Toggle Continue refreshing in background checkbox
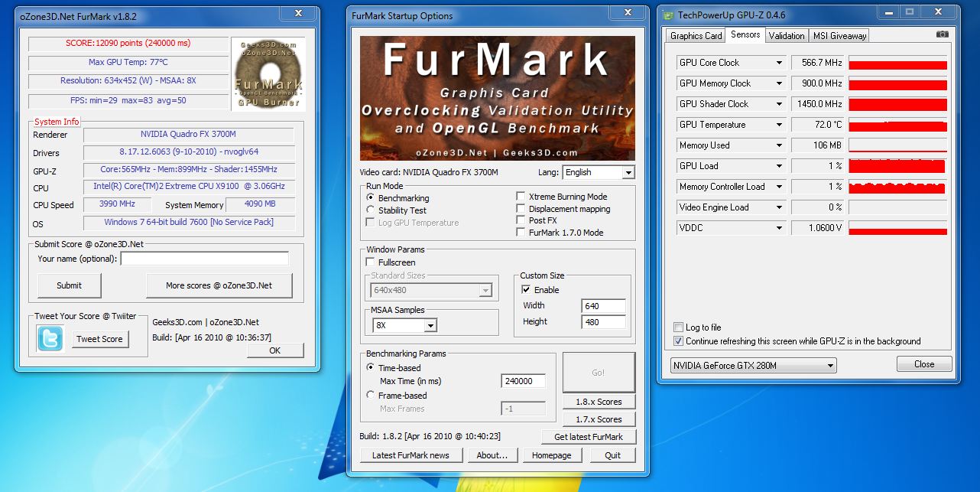980x492 pixels. tap(678, 341)
